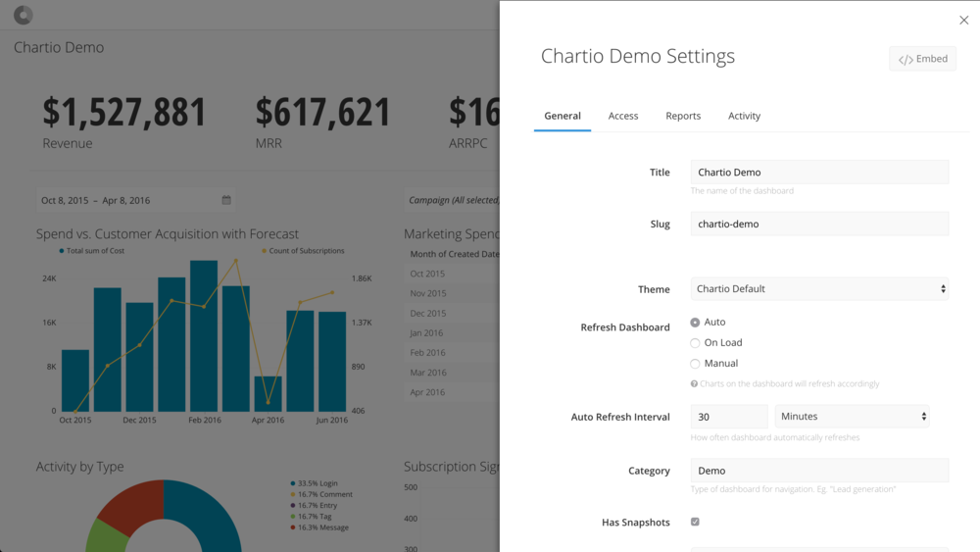This screenshot has height=552, width=980.
Task: Click the 16.3% Message legend entry
Action: point(319,527)
